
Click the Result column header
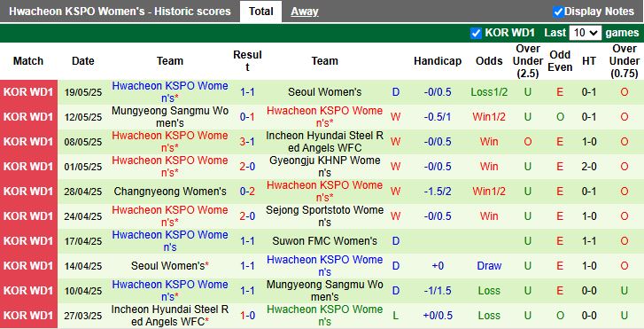247,61
